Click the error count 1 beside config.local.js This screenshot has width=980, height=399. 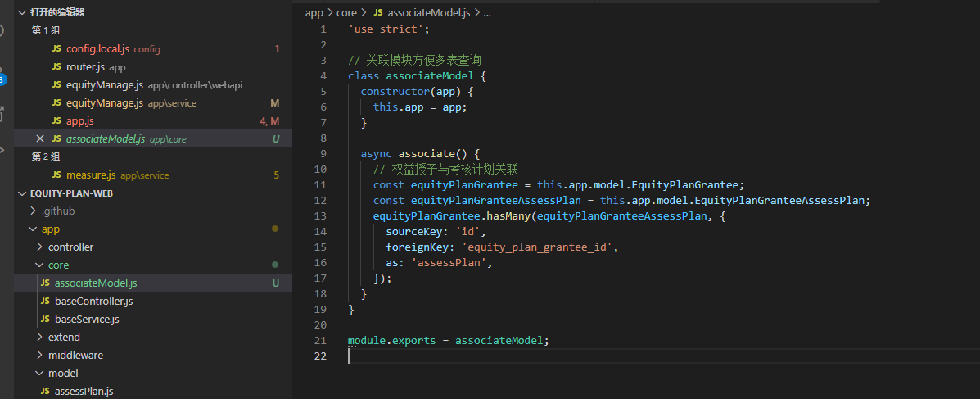[x=277, y=49]
